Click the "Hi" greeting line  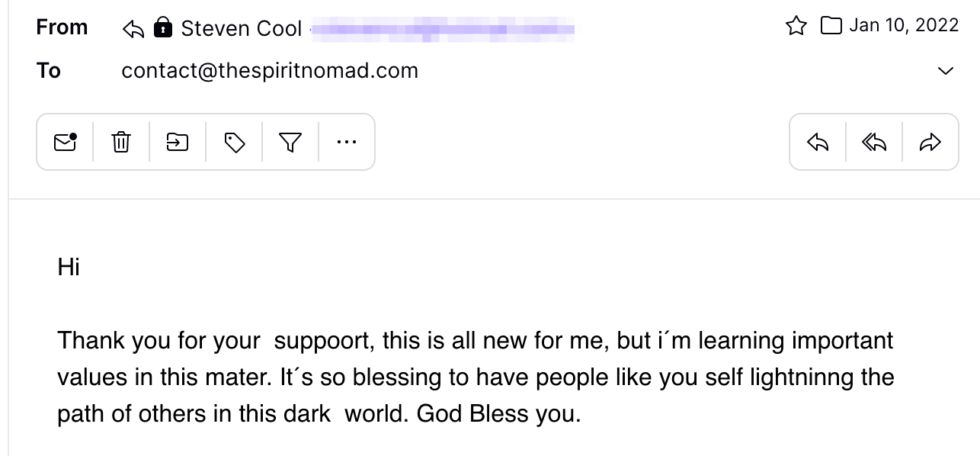(x=69, y=267)
